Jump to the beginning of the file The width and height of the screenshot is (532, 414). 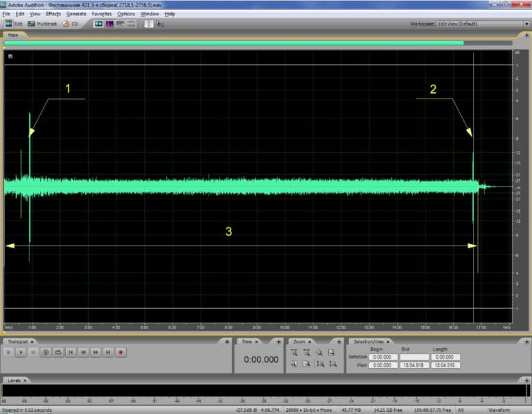[71, 352]
